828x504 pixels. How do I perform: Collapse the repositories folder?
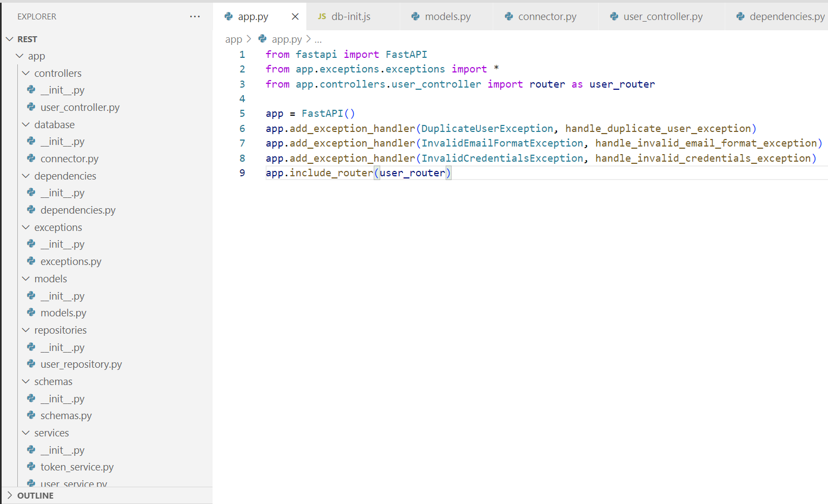point(25,330)
